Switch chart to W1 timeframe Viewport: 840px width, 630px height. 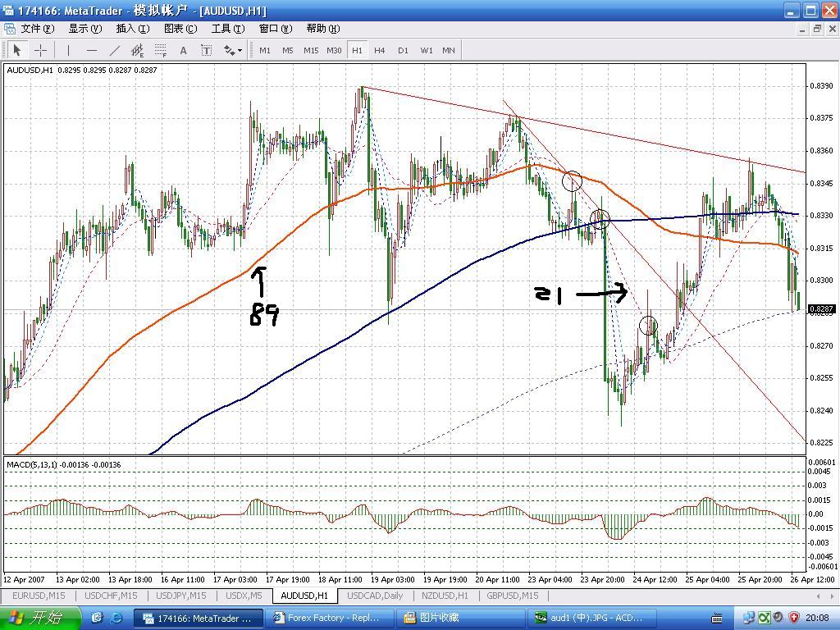427,50
